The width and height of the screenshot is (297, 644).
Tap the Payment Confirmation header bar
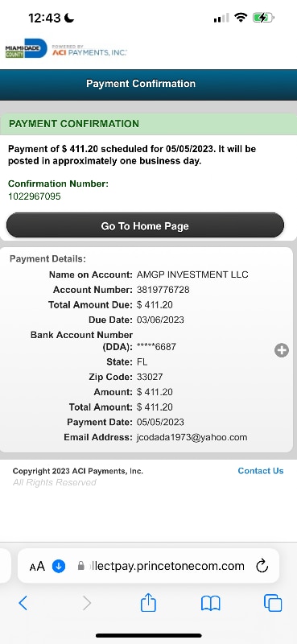coord(148,85)
